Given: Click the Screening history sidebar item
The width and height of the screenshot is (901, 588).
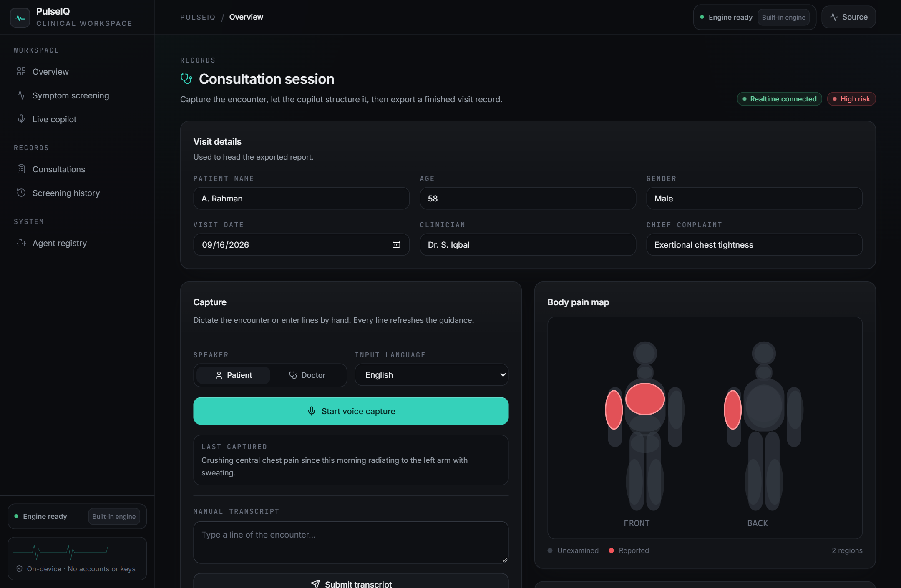Looking at the screenshot, I should (77, 193).
